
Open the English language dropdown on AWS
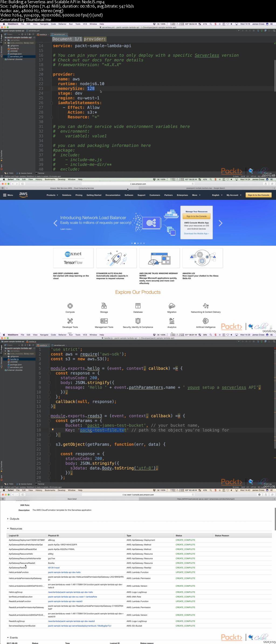[x=217, y=195]
